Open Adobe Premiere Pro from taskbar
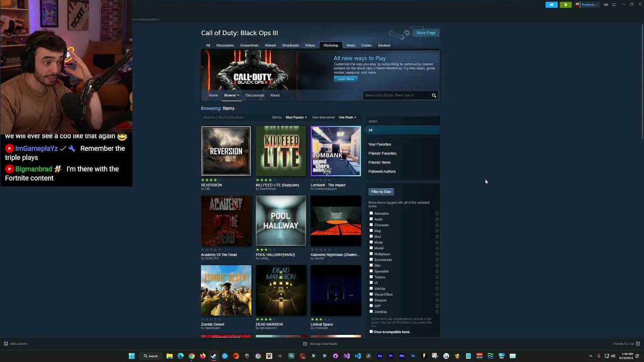 [x=391, y=356]
